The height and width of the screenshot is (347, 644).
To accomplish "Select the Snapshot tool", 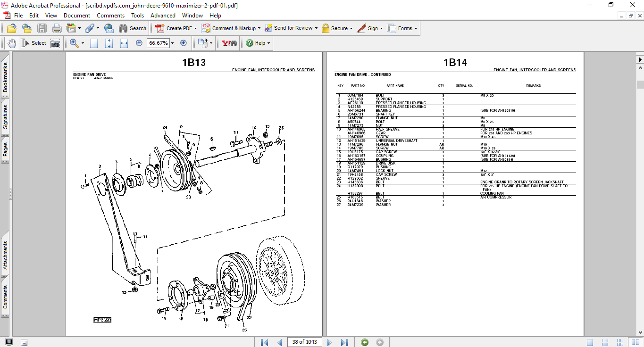I will coord(55,43).
